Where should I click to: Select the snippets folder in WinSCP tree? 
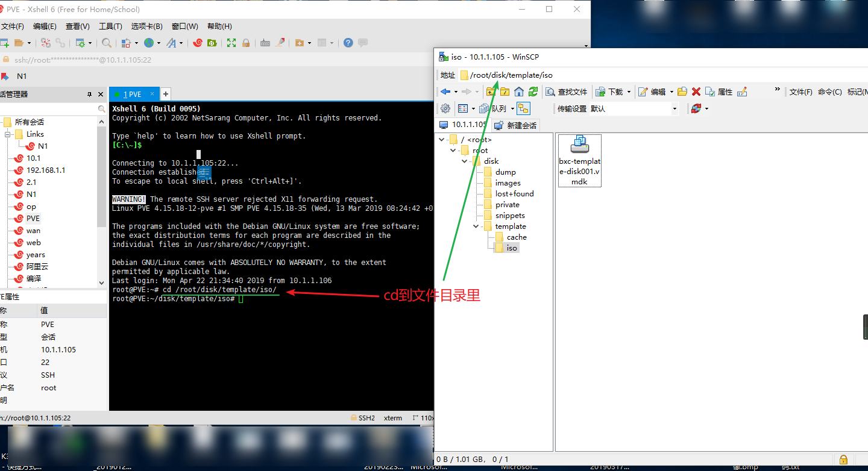(x=510, y=216)
